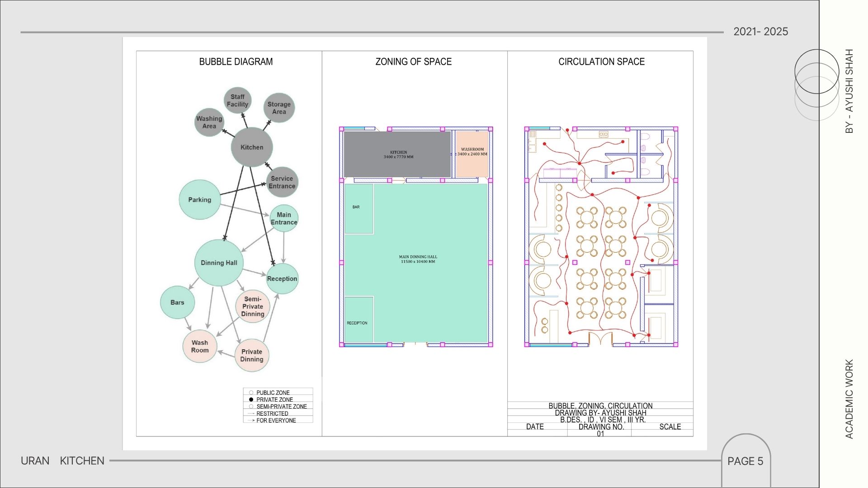The height and width of the screenshot is (488, 868).
Task: Select the Wash Room bubble
Action: (x=200, y=347)
